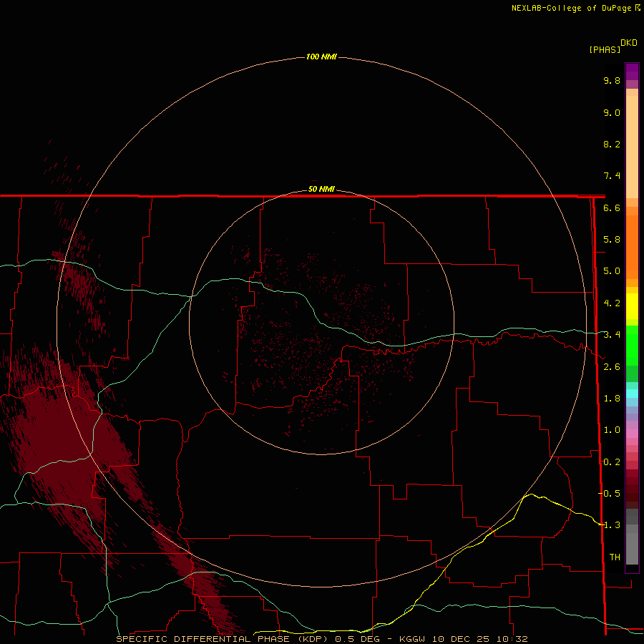Pick the cyan color bar segment
This screenshot has width=644, height=644.
tap(632, 394)
